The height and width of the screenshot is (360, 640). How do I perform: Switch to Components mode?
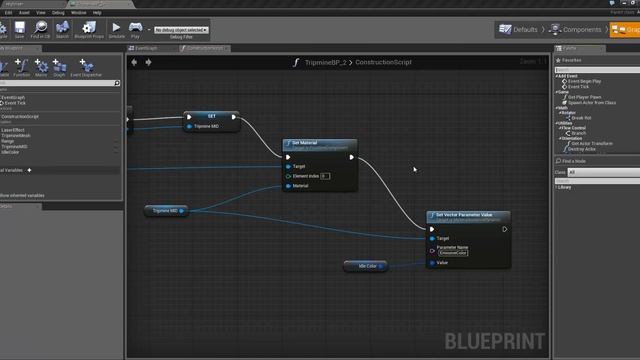576,29
